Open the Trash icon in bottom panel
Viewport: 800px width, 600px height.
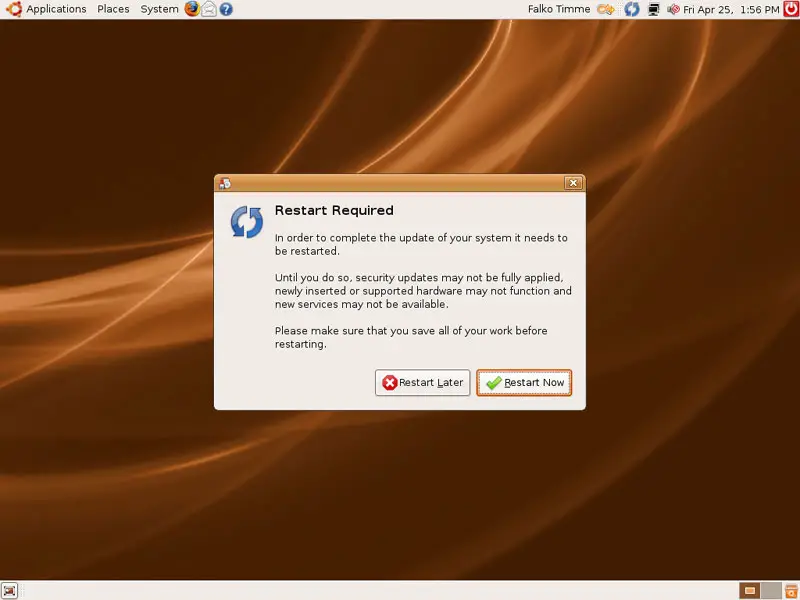[x=791, y=591]
